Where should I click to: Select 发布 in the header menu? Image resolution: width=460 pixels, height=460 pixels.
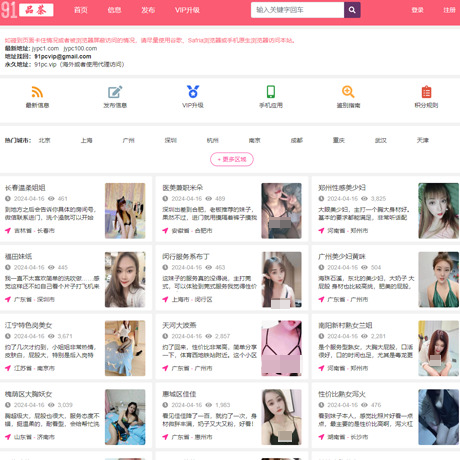tap(148, 10)
